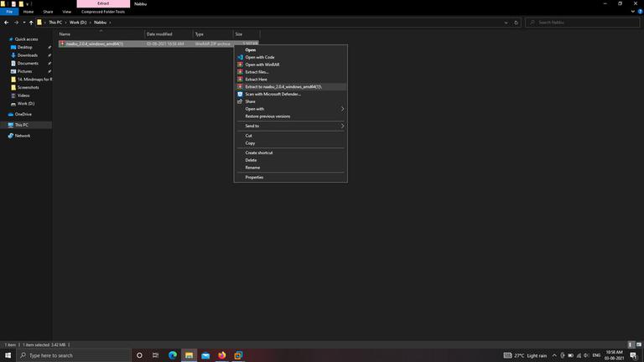
Task: Switch to the View ribbon tab
Action: [x=66, y=12]
